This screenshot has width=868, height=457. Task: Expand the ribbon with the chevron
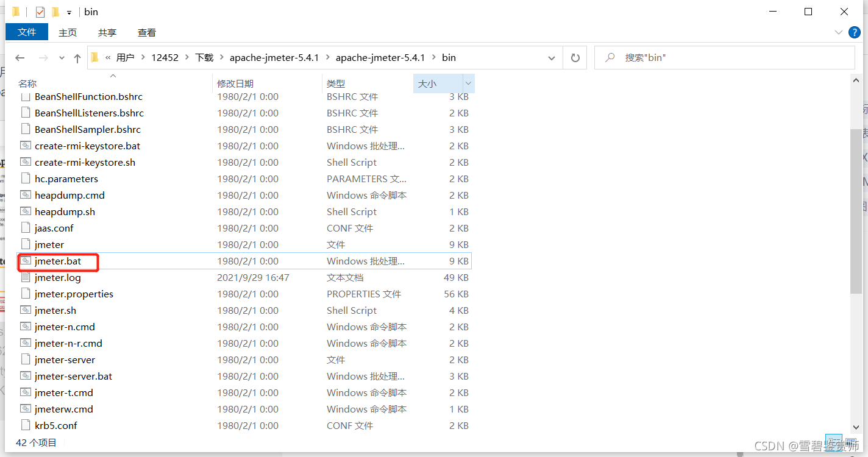[x=838, y=32]
